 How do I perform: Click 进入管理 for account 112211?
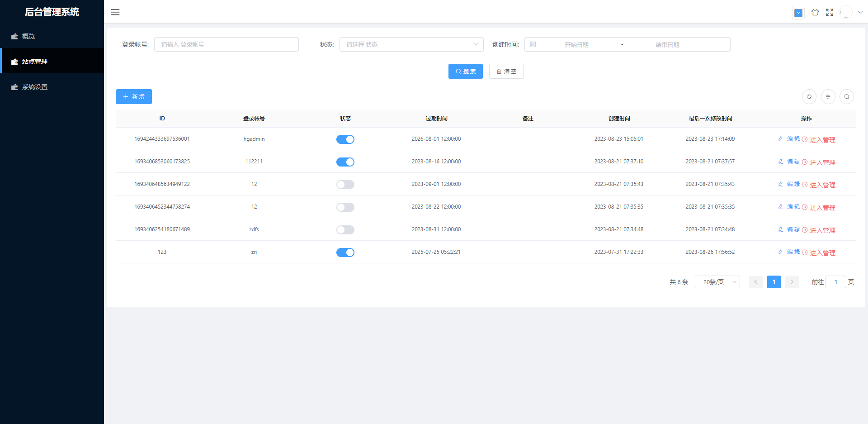point(822,162)
